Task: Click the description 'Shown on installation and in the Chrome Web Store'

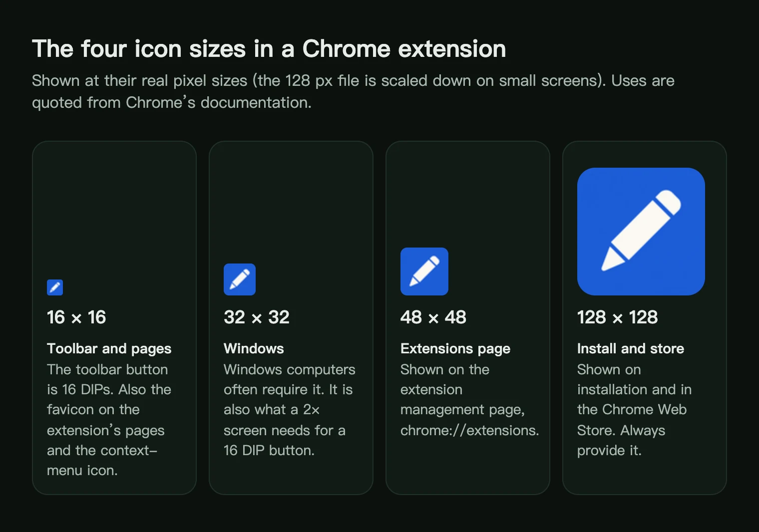Action: (x=634, y=410)
